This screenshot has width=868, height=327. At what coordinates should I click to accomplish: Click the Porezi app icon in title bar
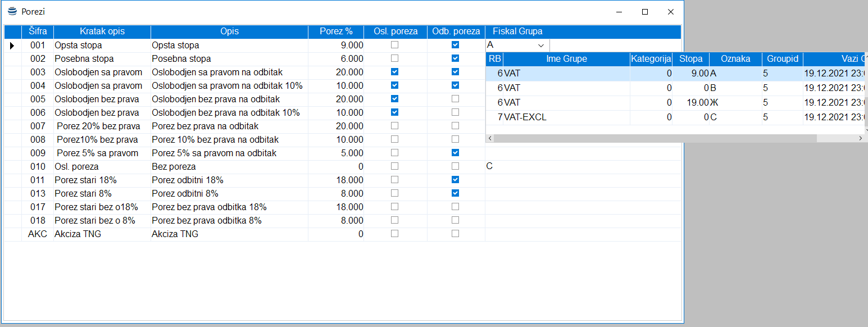[12, 11]
